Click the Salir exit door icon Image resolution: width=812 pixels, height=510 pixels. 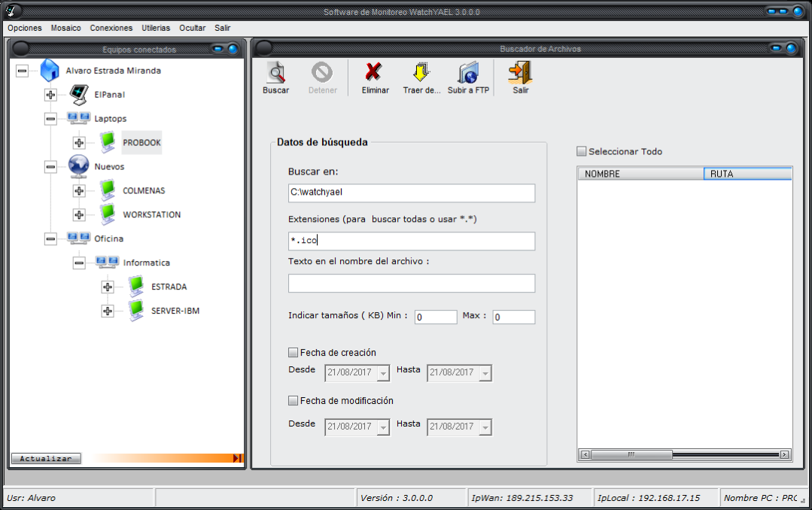tap(520, 73)
